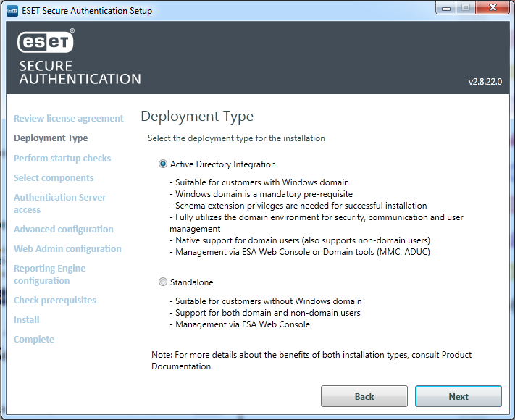Screen dimensions: 515x420
Task: Click the ESET title bar app icon
Action: point(12,11)
